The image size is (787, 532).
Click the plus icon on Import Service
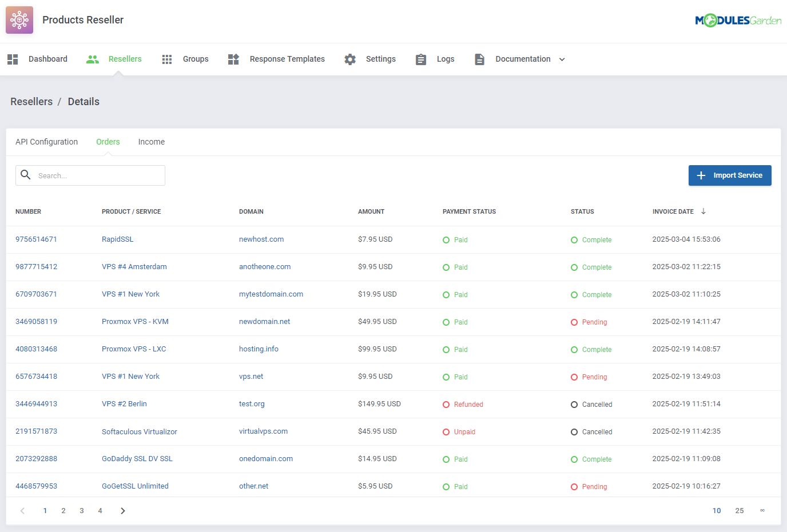[701, 175]
